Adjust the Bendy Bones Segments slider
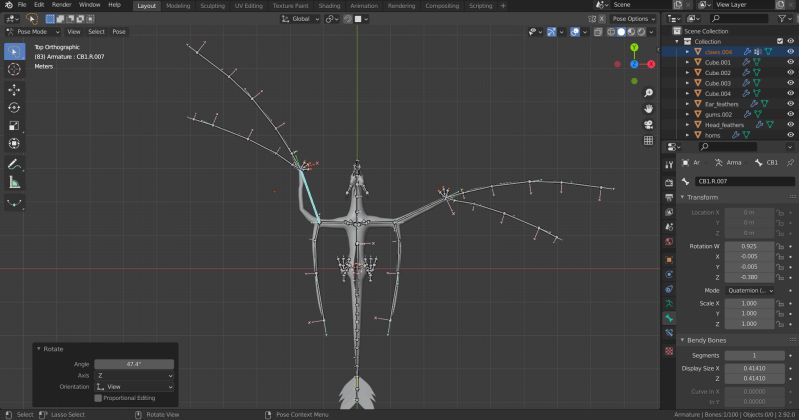799x420 pixels. pyautogui.click(x=755, y=355)
